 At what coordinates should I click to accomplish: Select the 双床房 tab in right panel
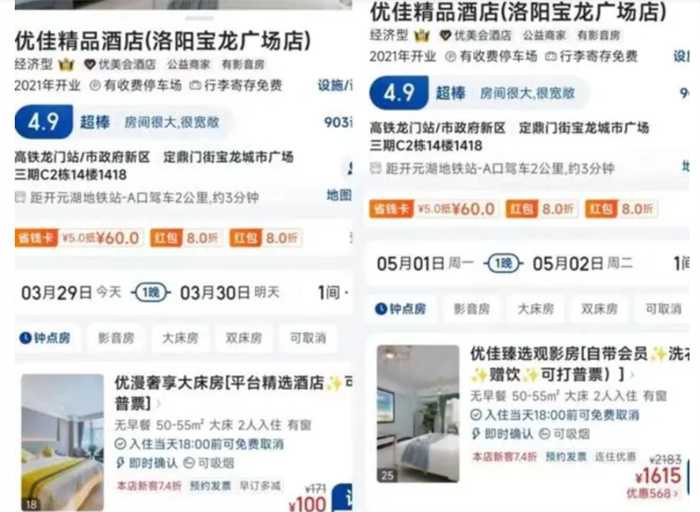click(x=599, y=308)
